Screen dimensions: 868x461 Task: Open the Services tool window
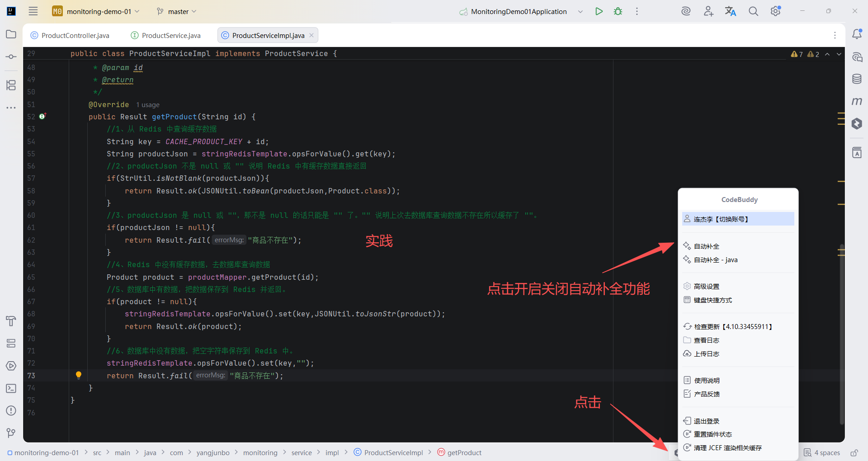coord(11,343)
